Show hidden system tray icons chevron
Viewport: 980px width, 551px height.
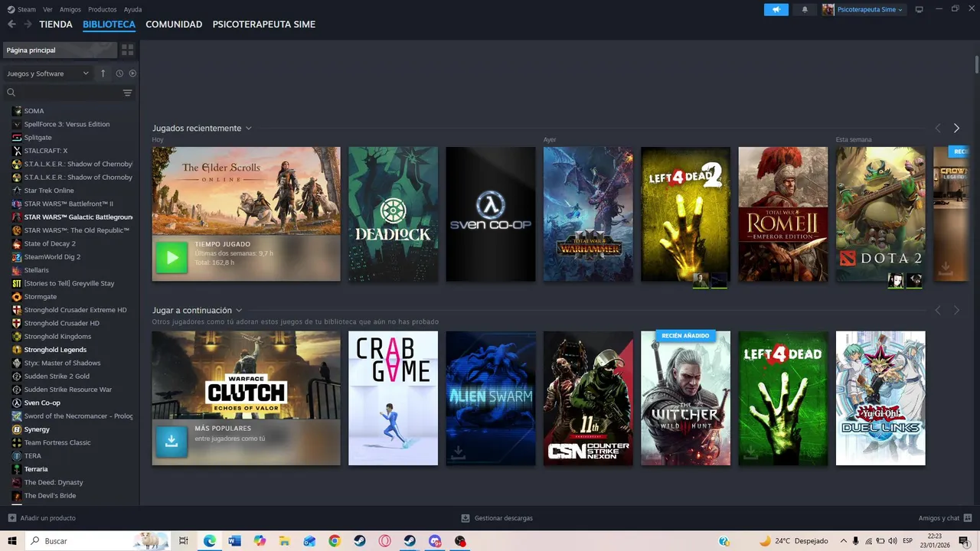click(x=844, y=541)
